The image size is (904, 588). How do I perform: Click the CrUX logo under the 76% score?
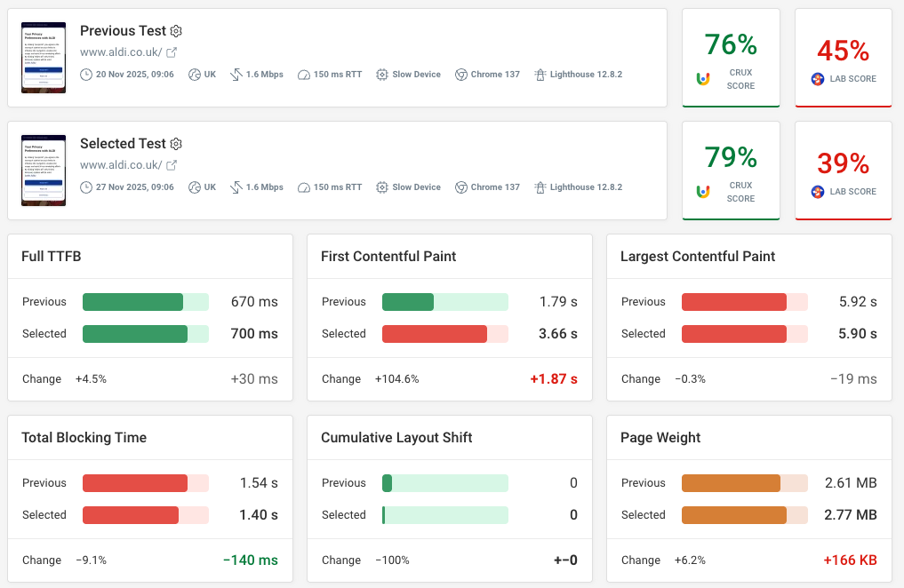[x=701, y=78]
